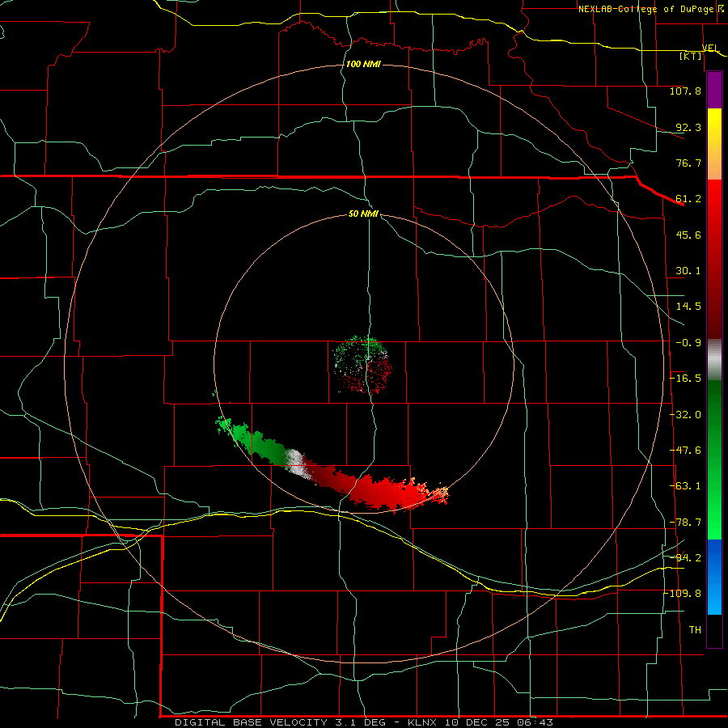728x728 pixels.
Task: Click the 92.3 scale value
Action: 688,127
